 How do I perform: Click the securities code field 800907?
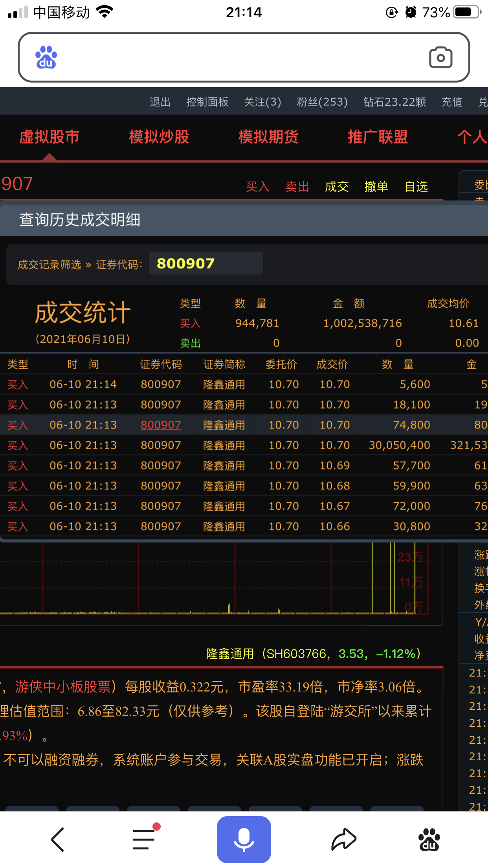point(206,263)
